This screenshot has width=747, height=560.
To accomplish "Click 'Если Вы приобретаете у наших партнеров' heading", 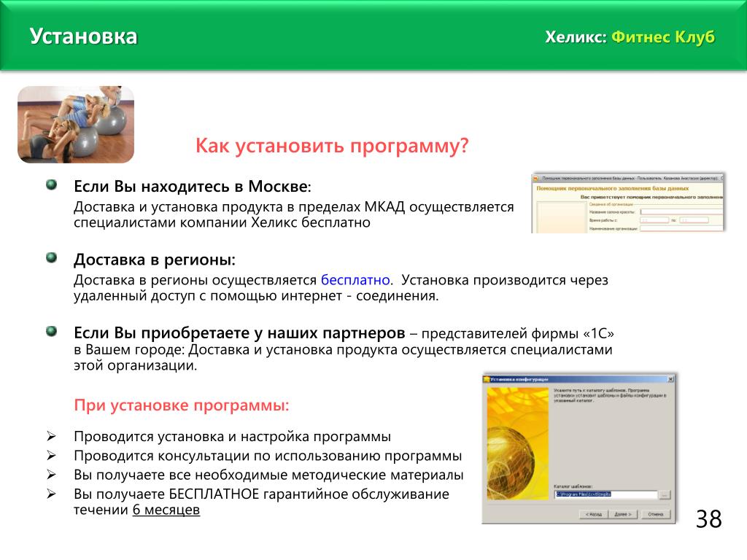I will (239, 332).
